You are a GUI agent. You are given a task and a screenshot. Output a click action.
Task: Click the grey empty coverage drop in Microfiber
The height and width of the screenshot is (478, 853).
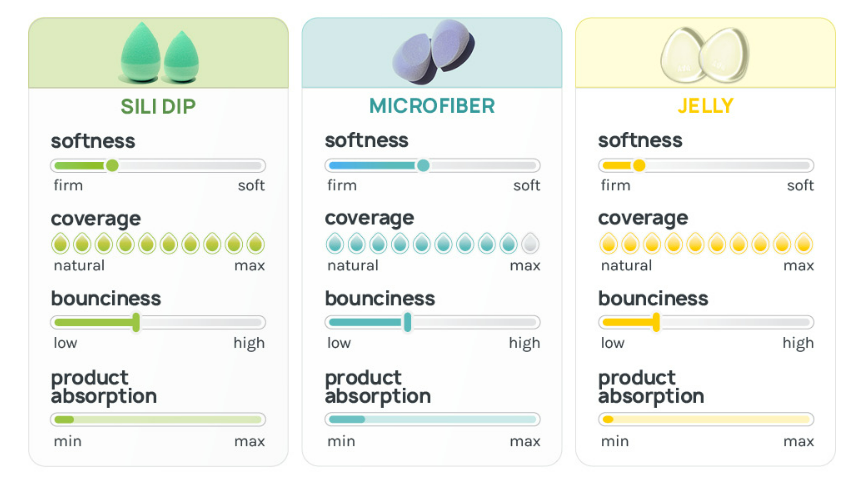coord(530,243)
